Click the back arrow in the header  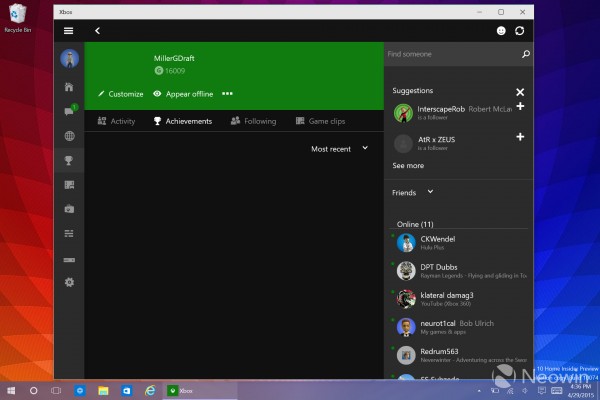coord(97,31)
